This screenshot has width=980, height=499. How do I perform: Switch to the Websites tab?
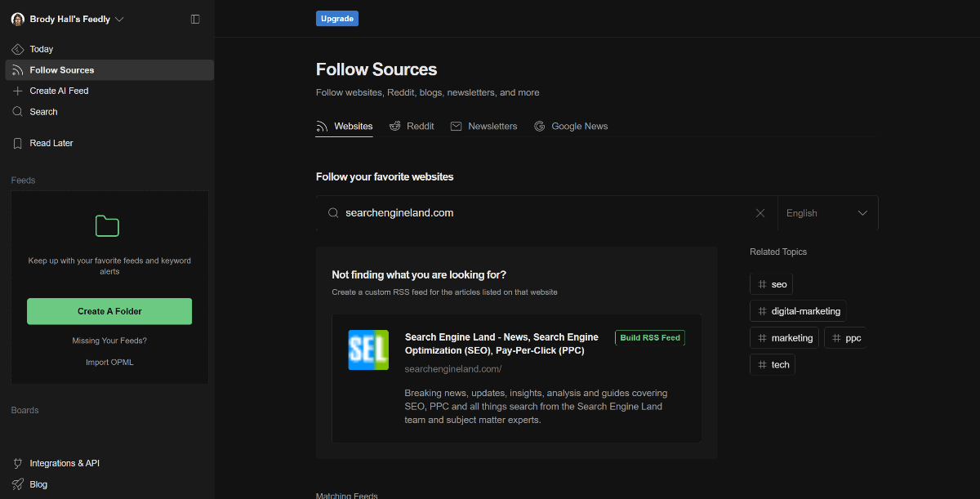point(345,127)
